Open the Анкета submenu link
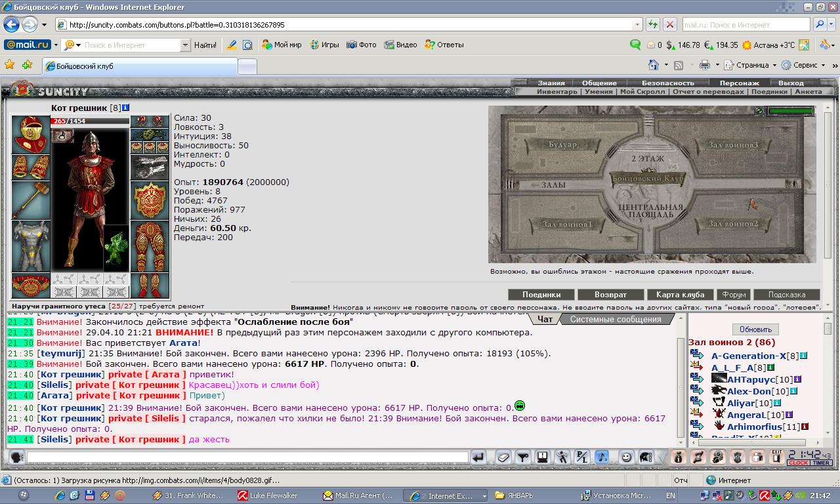Viewport: 840px width, 504px height. click(x=808, y=92)
